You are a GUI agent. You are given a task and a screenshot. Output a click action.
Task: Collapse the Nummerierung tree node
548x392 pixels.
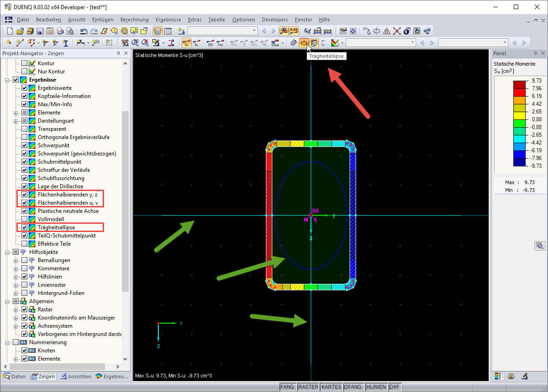(x=7, y=342)
